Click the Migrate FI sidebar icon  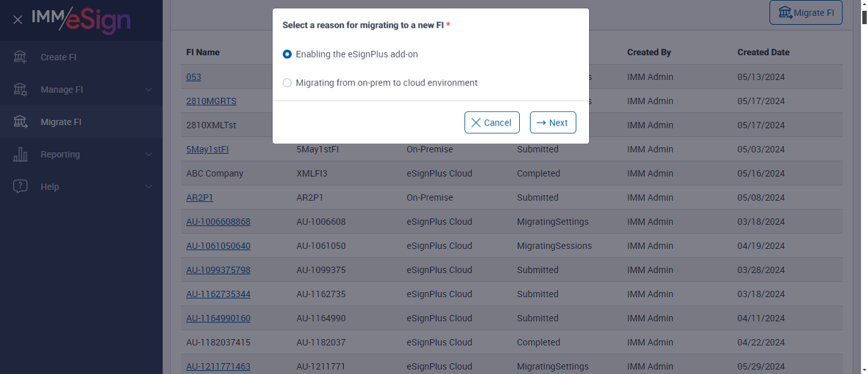click(20, 122)
